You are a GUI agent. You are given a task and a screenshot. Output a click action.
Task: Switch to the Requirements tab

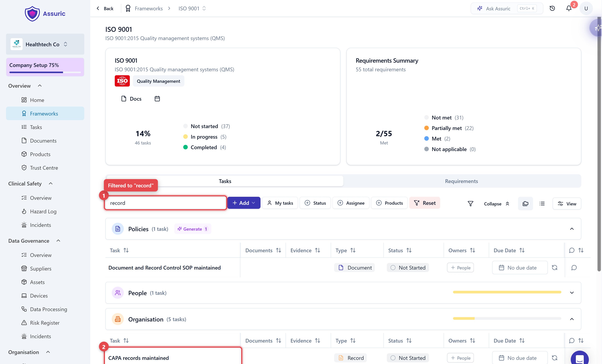pyautogui.click(x=461, y=181)
